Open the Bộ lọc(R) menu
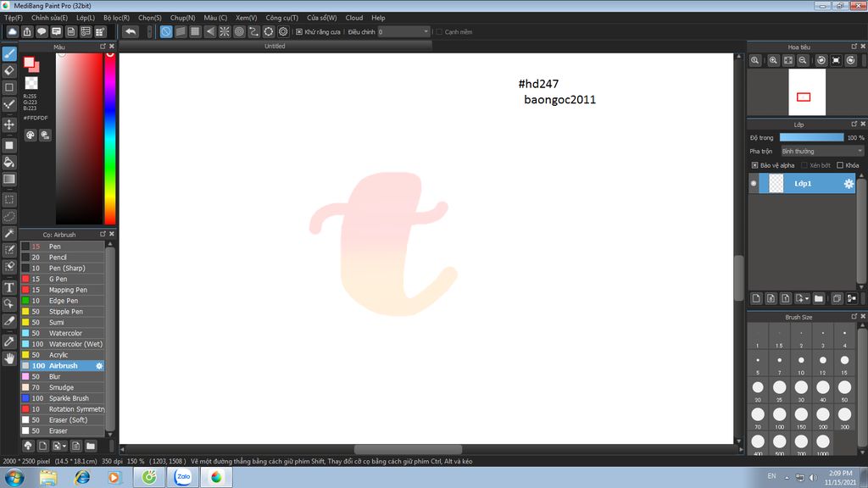The image size is (868, 488). click(116, 18)
